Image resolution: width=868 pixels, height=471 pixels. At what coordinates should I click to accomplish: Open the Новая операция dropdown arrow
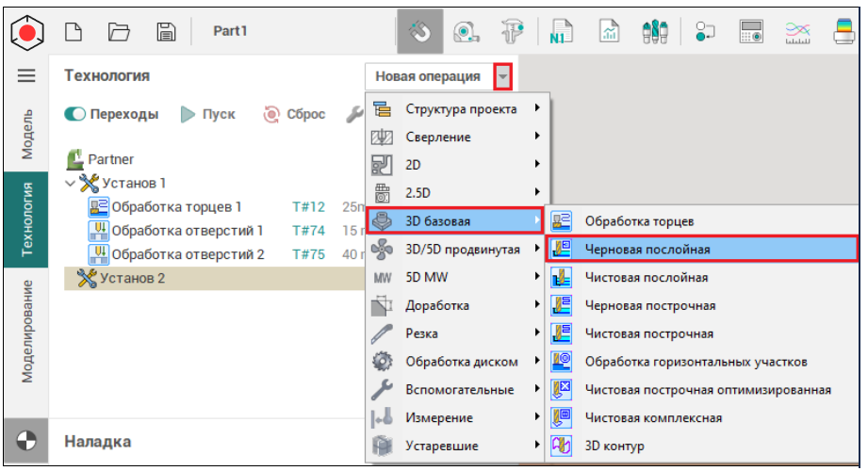(x=503, y=76)
